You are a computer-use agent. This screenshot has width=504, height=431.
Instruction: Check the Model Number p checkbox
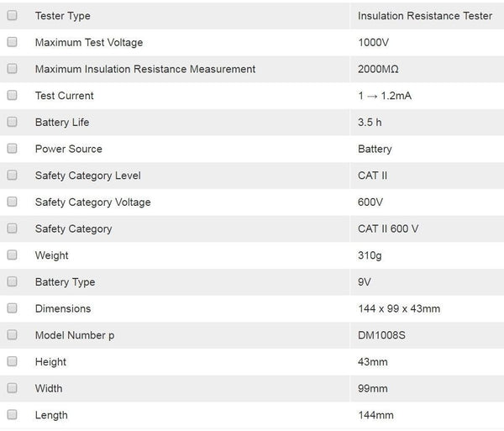click(x=12, y=335)
